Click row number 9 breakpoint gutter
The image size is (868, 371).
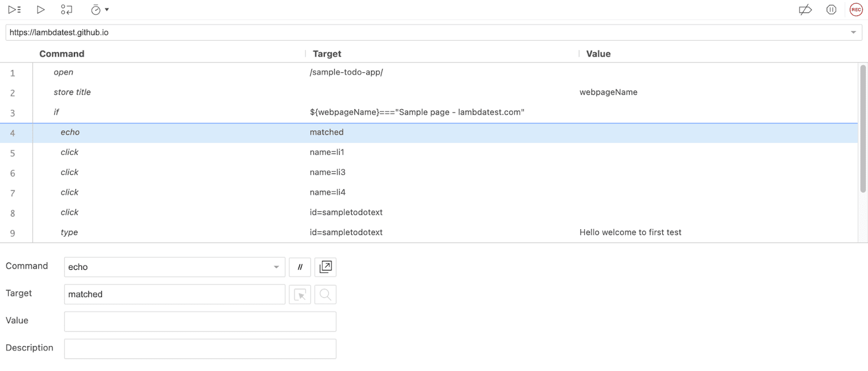click(12, 233)
